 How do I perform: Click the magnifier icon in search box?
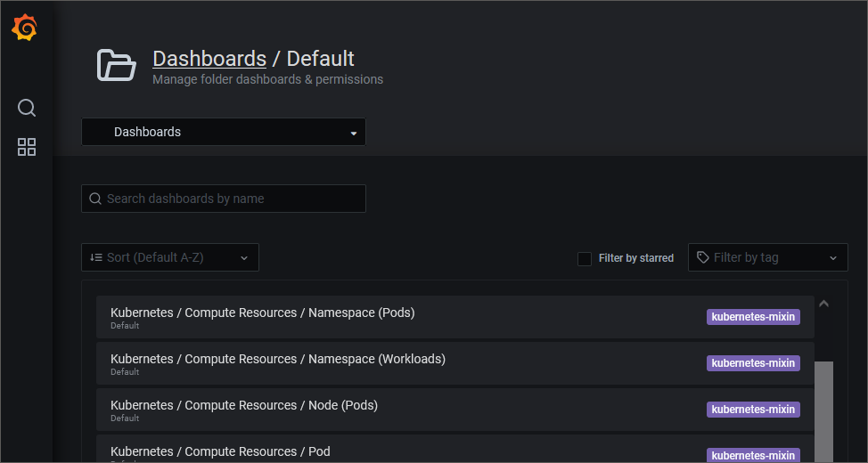(95, 199)
